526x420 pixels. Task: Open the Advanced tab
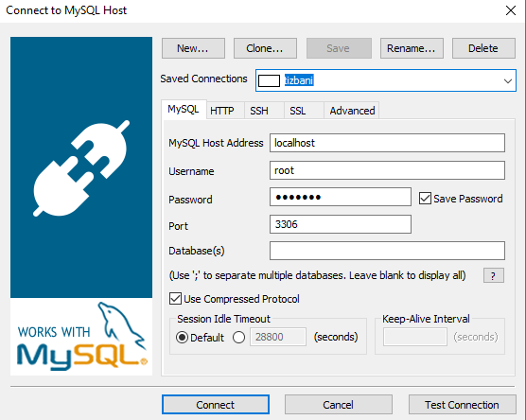[352, 111]
